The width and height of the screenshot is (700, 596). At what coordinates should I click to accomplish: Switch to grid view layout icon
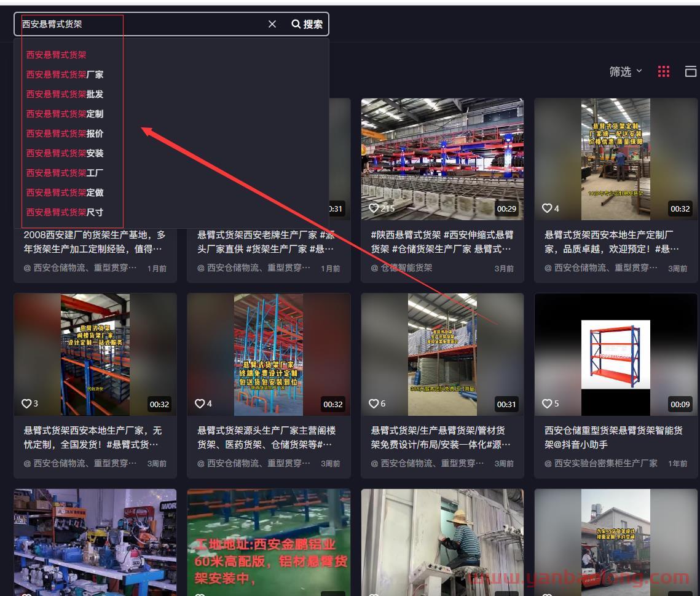click(x=664, y=71)
